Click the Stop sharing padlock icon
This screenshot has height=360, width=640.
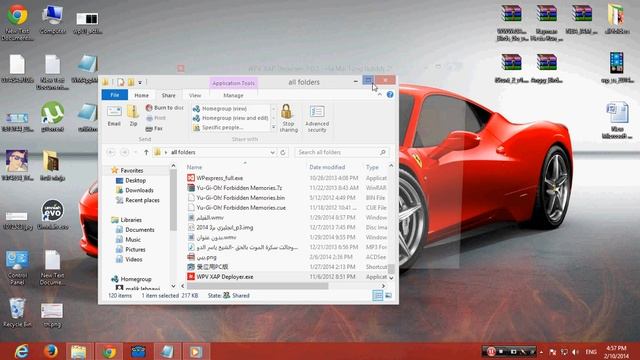(x=288, y=118)
